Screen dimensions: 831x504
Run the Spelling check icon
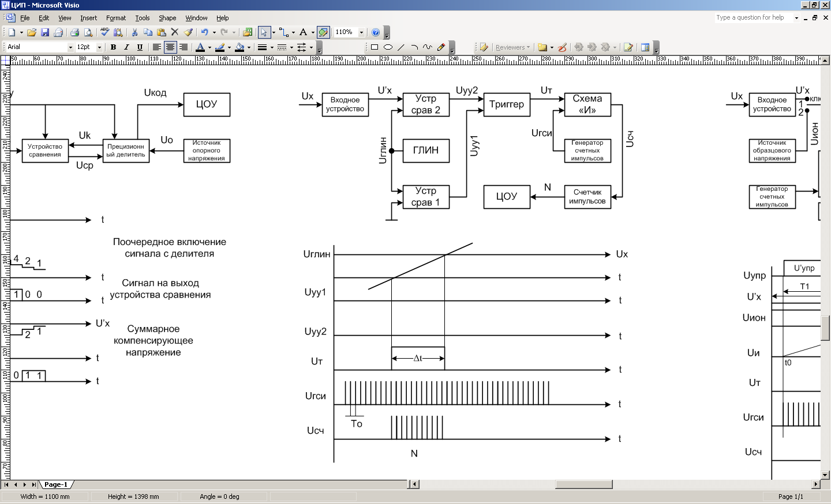point(104,32)
